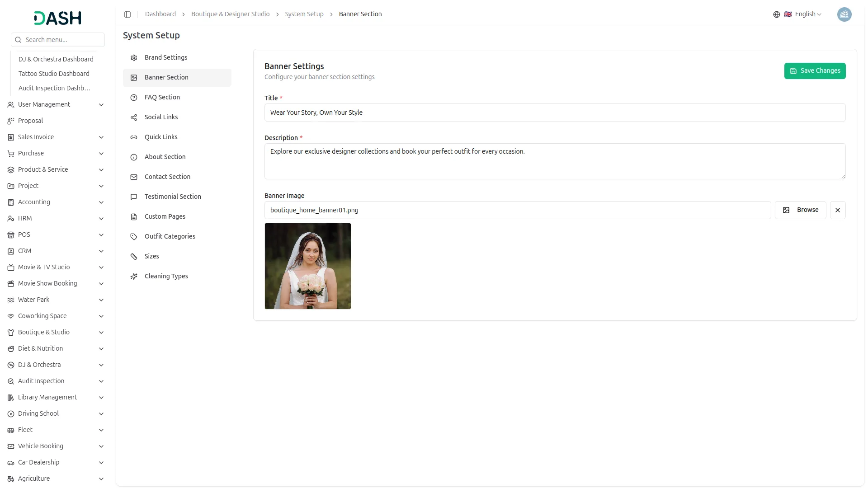The height and width of the screenshot is (488, 868).
Task: Open the user avatar in top right
Action: pos(844,14)
